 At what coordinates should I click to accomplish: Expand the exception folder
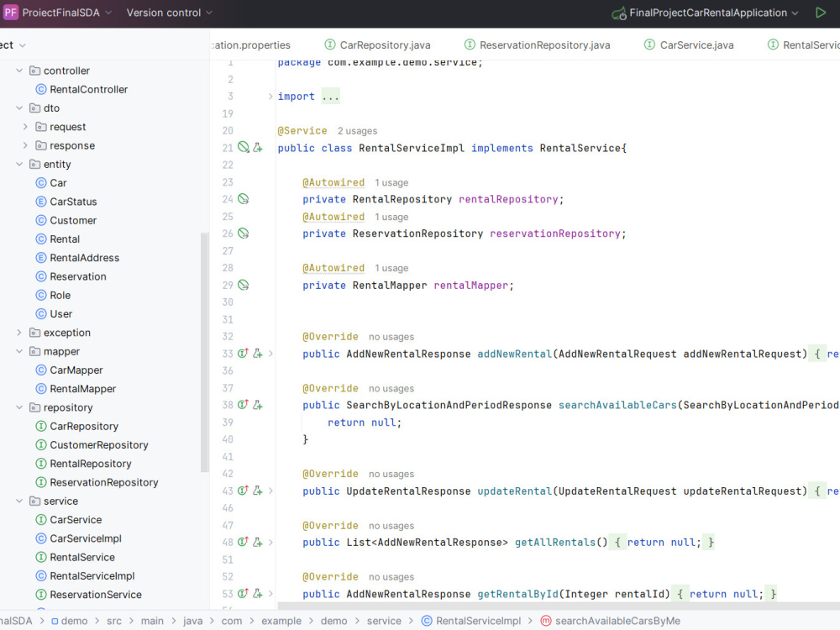coord(19,333)
